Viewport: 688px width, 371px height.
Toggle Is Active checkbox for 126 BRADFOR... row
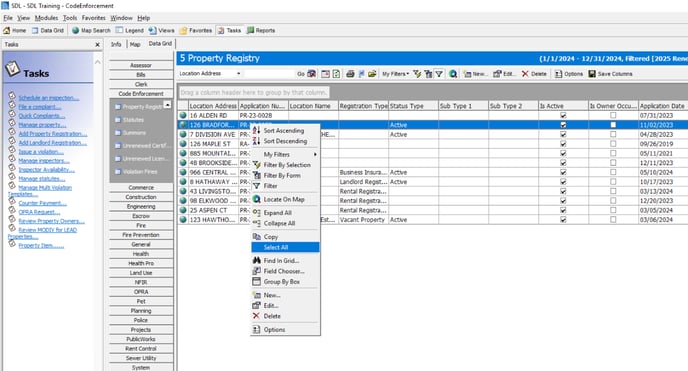(563, 125)
